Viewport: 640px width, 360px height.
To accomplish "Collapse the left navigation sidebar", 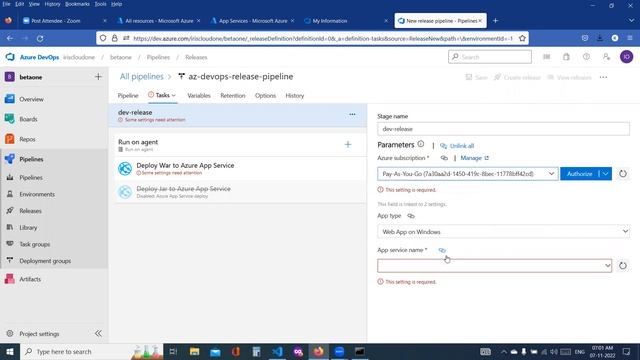I will coord(98,333).
